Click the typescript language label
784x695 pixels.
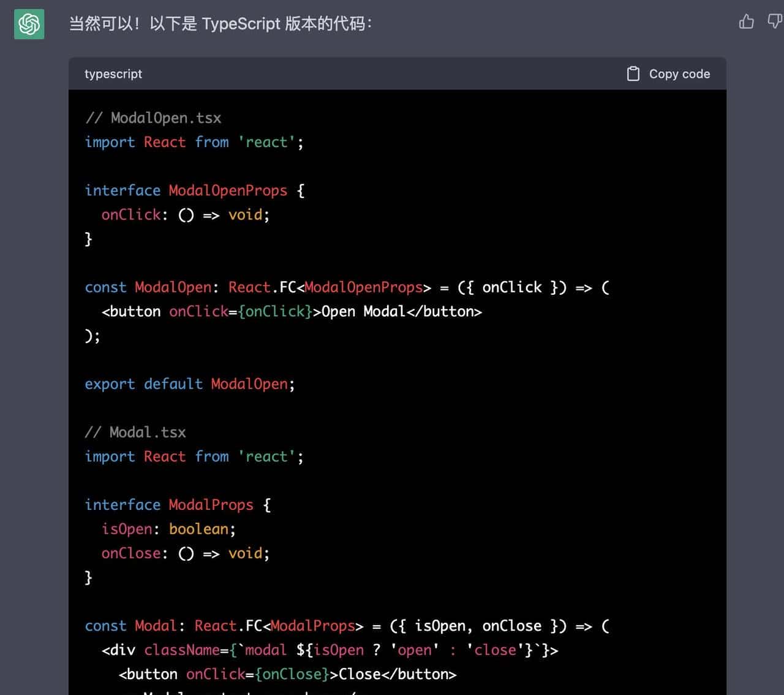coord(113,74)
